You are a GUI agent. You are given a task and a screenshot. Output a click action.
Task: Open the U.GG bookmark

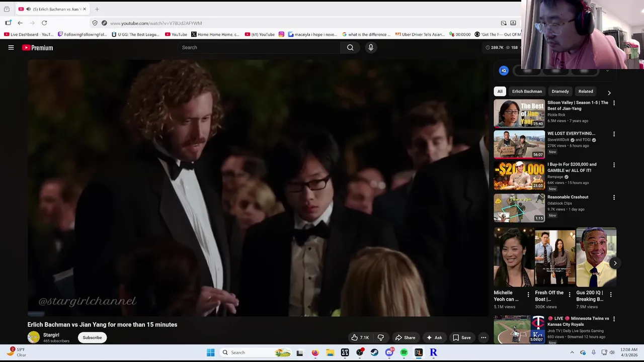click(135, 35)
